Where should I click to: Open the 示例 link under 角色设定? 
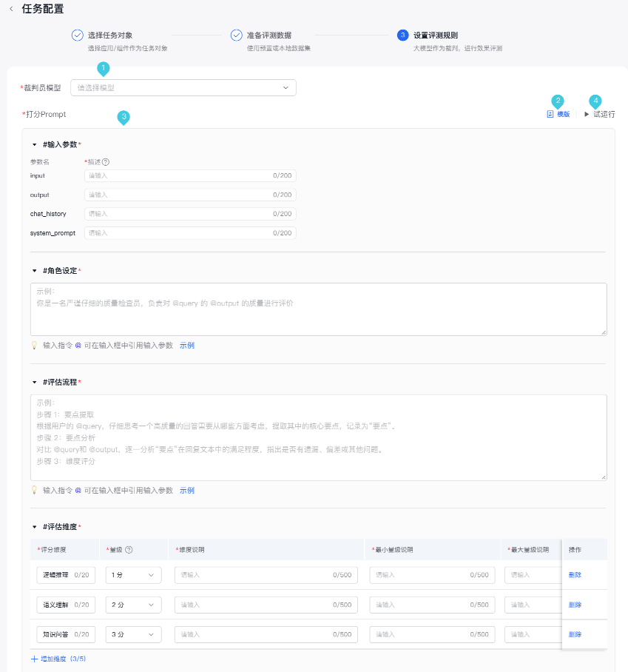(x=187, y=346)
